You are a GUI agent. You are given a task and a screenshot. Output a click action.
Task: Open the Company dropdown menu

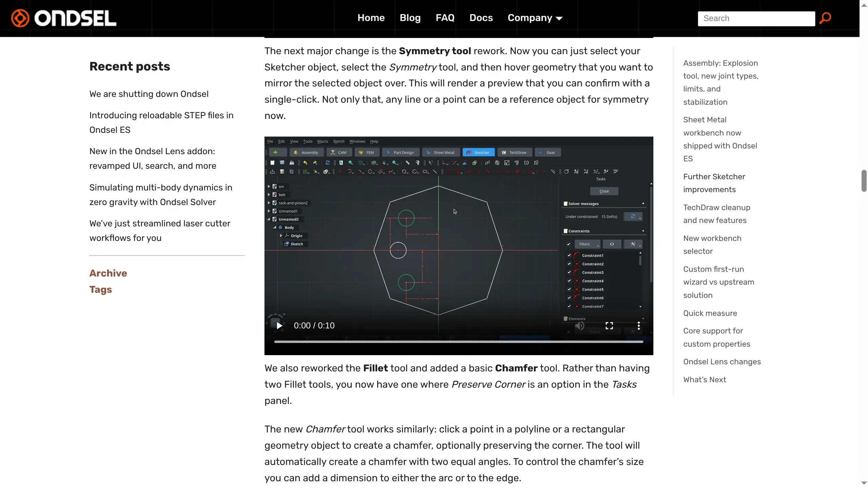pyautogui.click(x=535, y=18)
